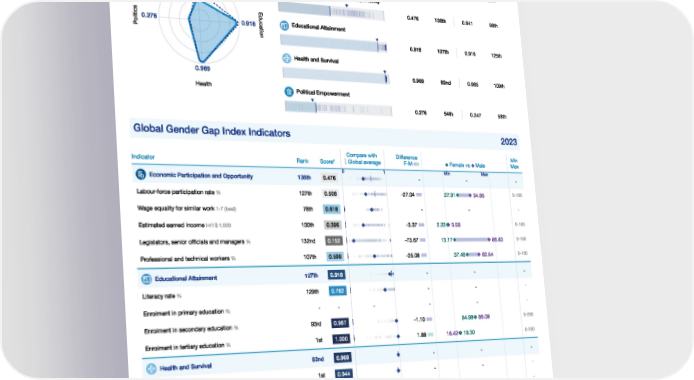Click the Compare with Global average header
Viewport: 694px width, 380px height.
[x=362, y=158]
